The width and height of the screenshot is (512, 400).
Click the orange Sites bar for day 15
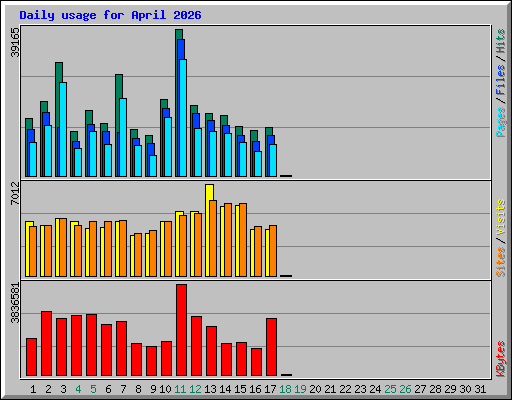pyautogui.click(x=243, y=240)
